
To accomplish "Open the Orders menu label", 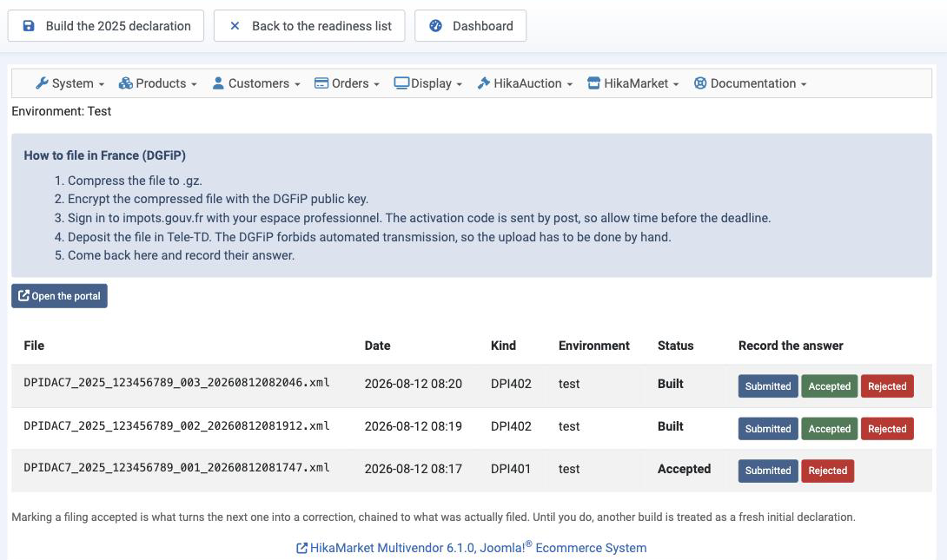I will [x=349, y=83].
